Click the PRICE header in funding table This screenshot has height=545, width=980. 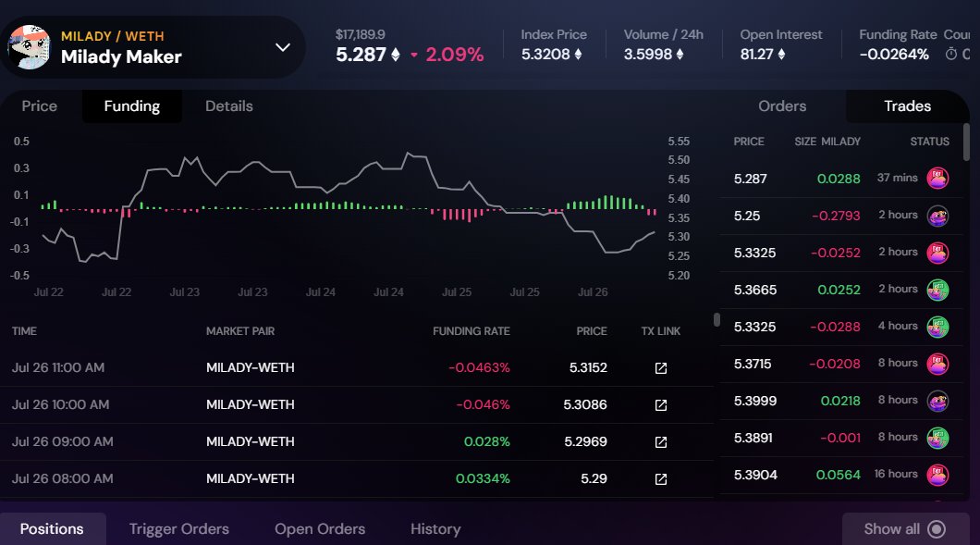pos(592,331)
